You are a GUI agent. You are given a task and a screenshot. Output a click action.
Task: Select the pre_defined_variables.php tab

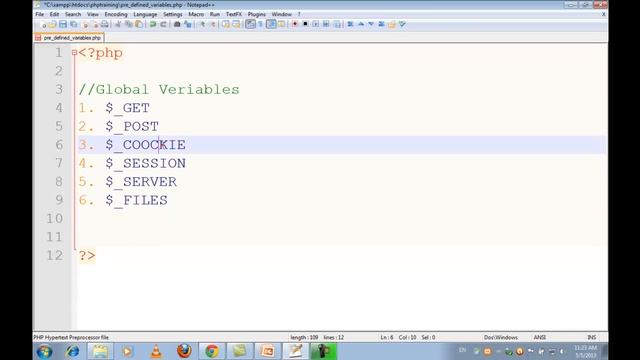(x=69, y=38)
